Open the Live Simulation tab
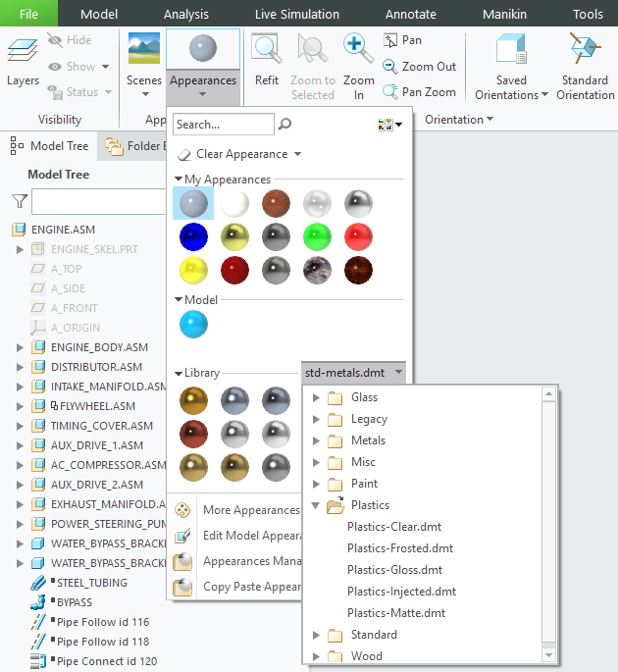 (297, 14)
